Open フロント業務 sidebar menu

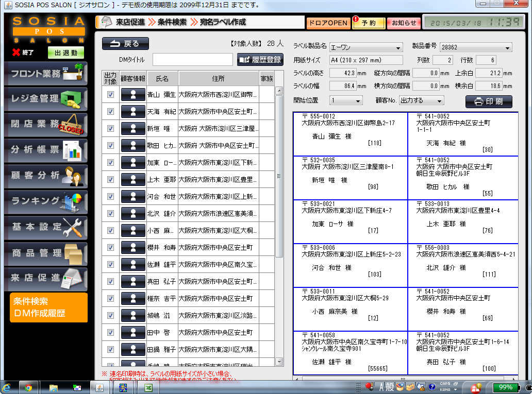tap(45, 74)
